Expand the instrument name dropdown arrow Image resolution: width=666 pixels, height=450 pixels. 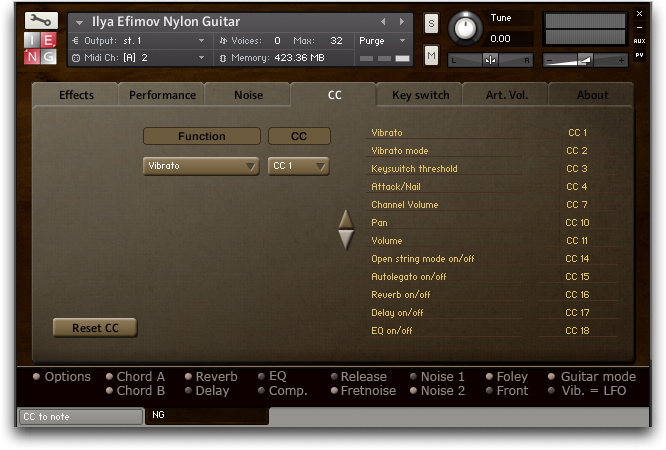[x=79, y=22]
